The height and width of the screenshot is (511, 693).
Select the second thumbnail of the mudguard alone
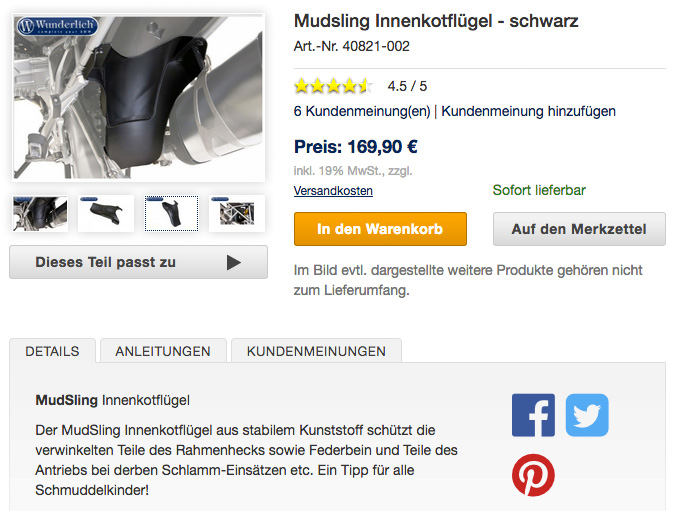(x=105, y=213)
